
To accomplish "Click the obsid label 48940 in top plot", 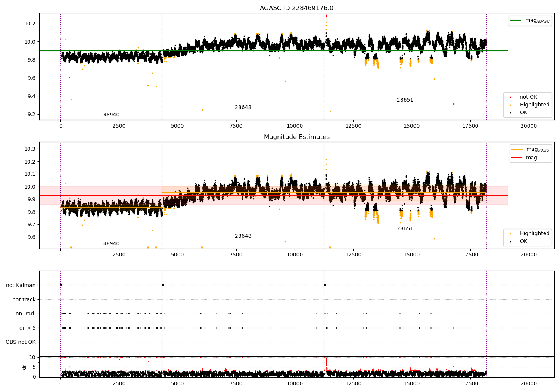I will tap(111, 115).
